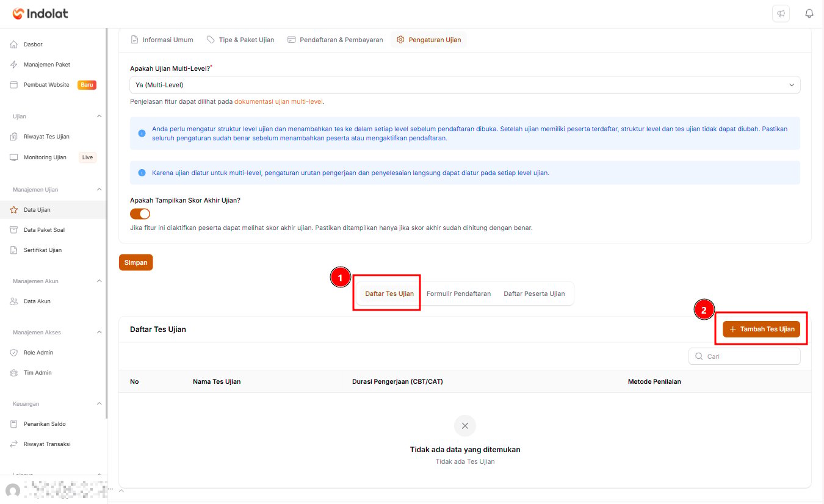Click the Pendaftaran & Pembayaran card icon
The height and width of the screenshot is (504, 824).
[292, 40]
